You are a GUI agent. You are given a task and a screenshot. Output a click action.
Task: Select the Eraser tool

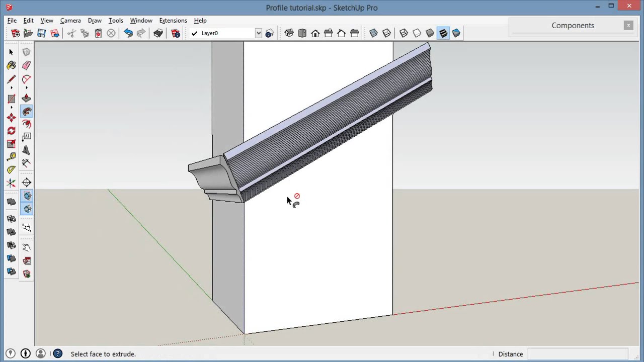(27, 65)
